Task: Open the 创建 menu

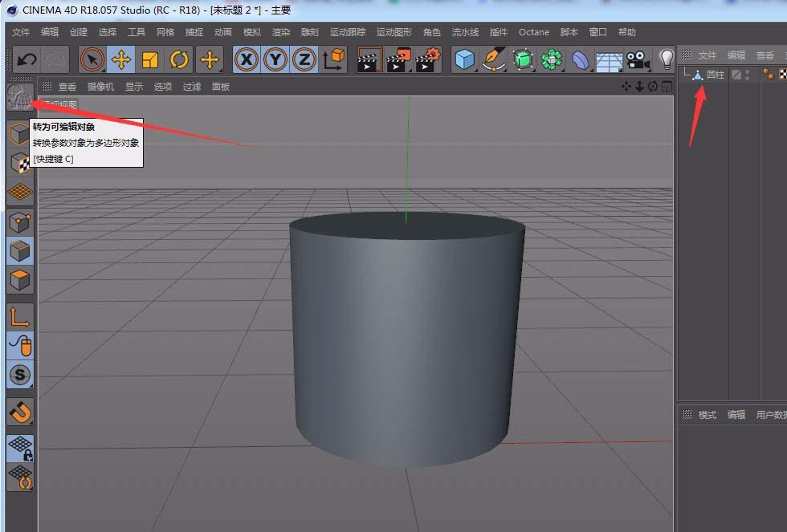Action: tap(79, 32)
